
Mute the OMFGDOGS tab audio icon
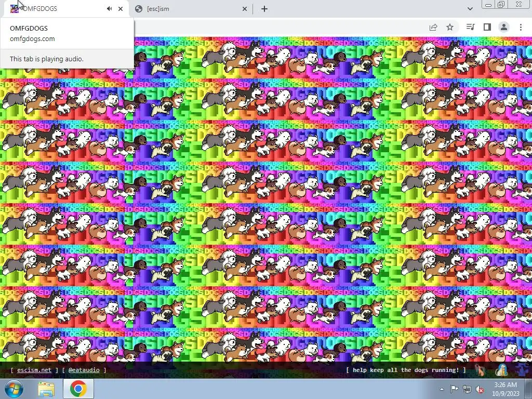click(109, 9)
